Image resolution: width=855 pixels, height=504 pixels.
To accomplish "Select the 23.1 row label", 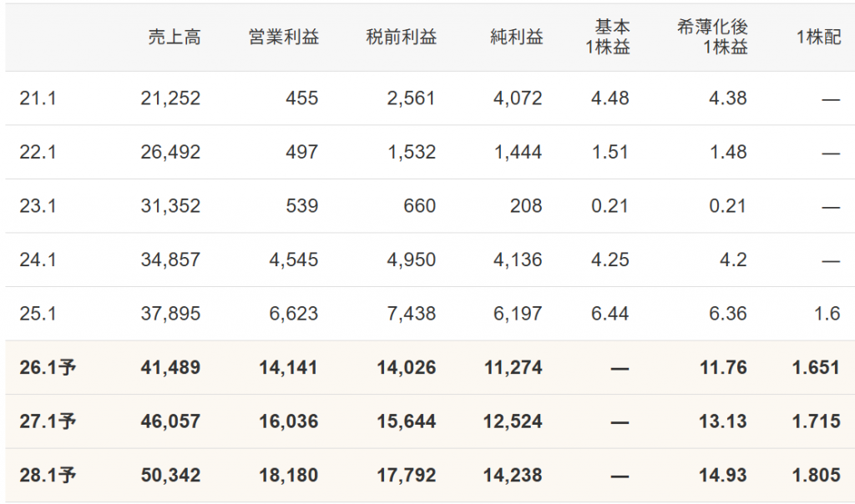I will pos(38,206).
